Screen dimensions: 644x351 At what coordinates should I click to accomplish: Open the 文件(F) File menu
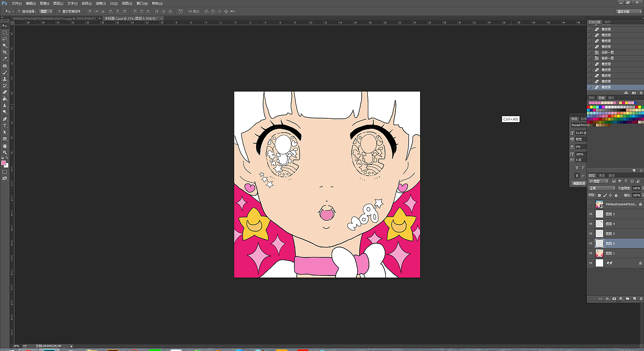point(17,4)
